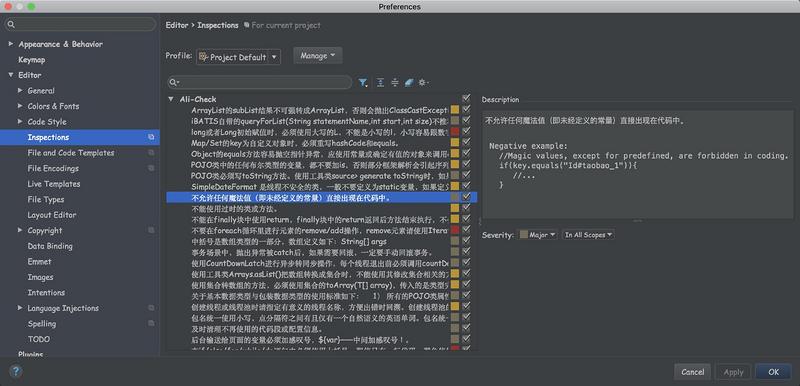Select the finally block return inspection row
The width and height of the screenshot is (800, 386).
pos(322,219)
